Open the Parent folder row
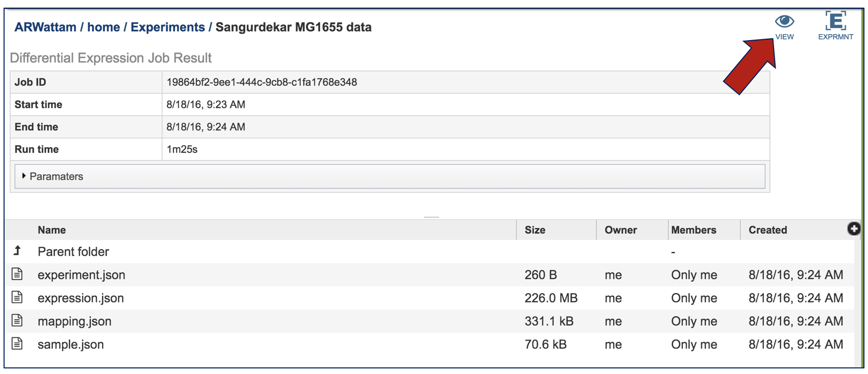The image size is (868, 374). pyautogui.click(x=74, y=252)
